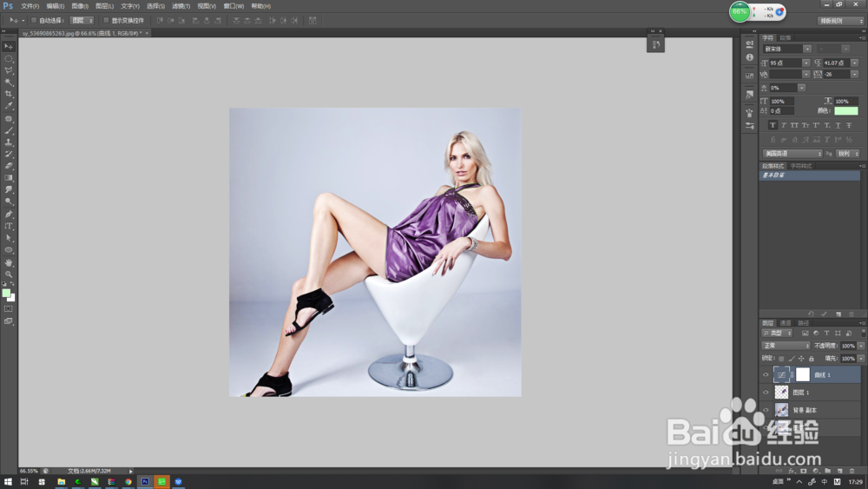Open the 图像(I) menu

(80, 6)
